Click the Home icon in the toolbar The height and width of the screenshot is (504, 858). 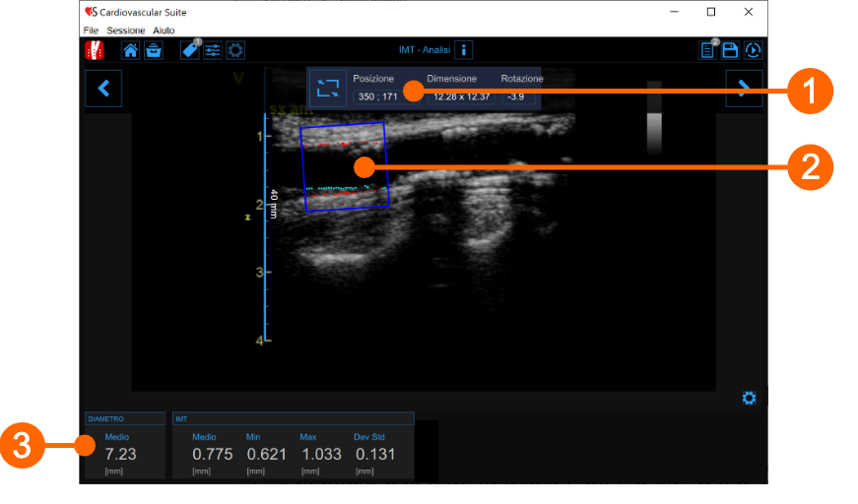130,50
